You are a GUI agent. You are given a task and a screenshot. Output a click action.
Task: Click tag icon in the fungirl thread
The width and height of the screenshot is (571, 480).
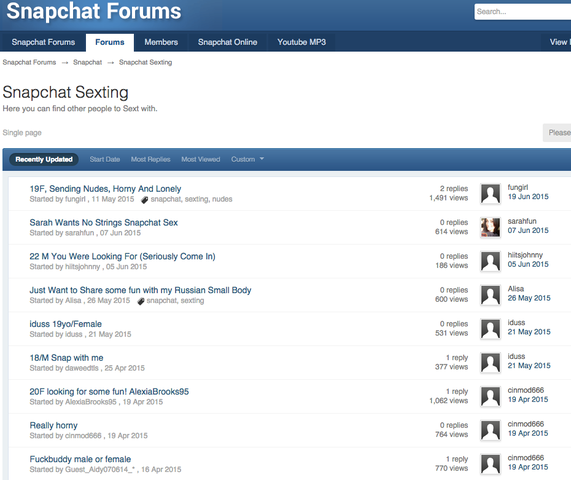pyautogui.click(x=145, y=200)
